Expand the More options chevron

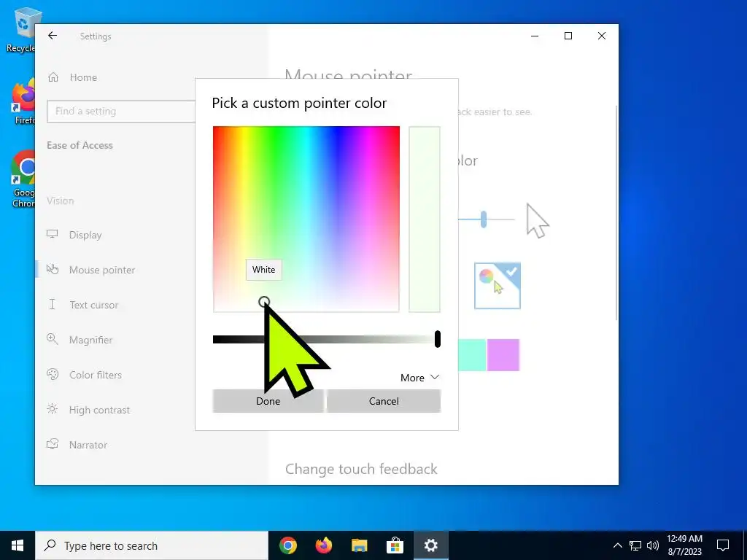[435, 377]
